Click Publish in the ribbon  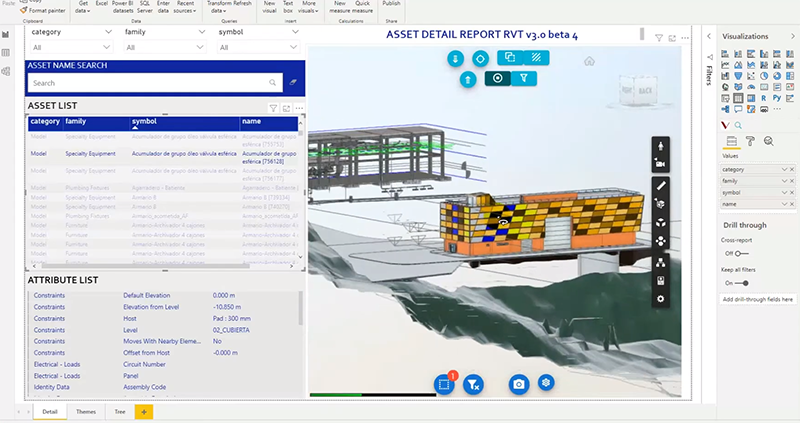tap(391, 3)
